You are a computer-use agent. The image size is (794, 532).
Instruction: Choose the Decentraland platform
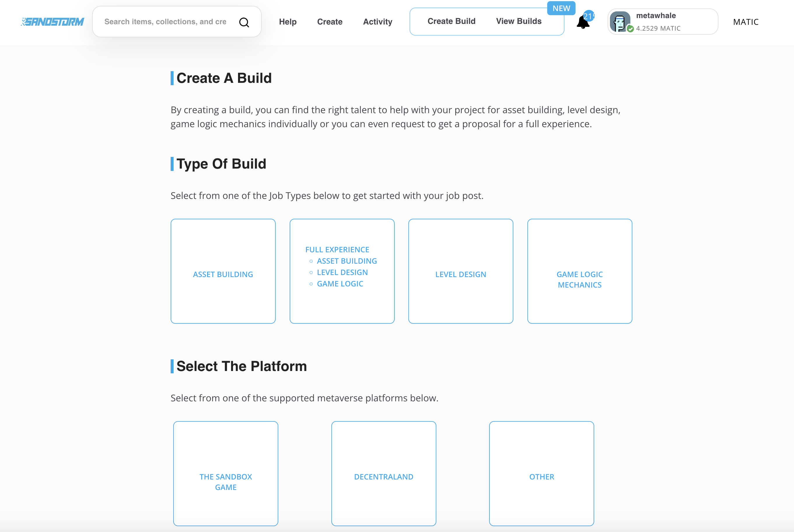tap(383, 473)
